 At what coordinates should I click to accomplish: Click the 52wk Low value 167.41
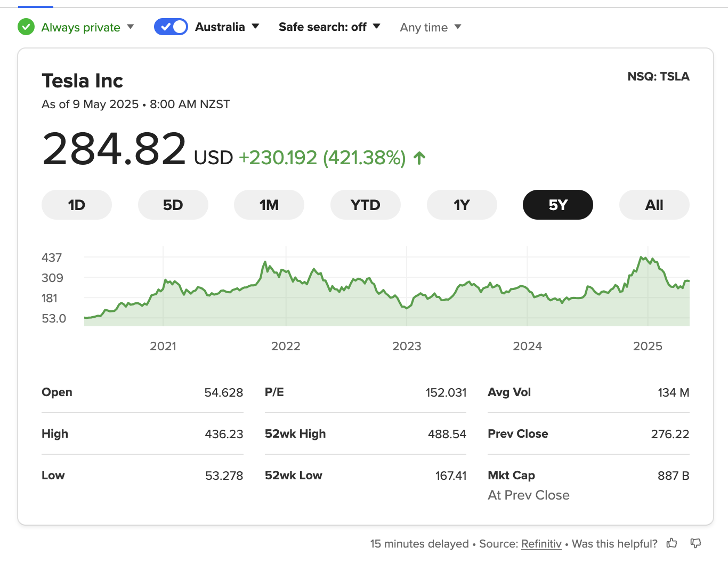coord(451,476)
